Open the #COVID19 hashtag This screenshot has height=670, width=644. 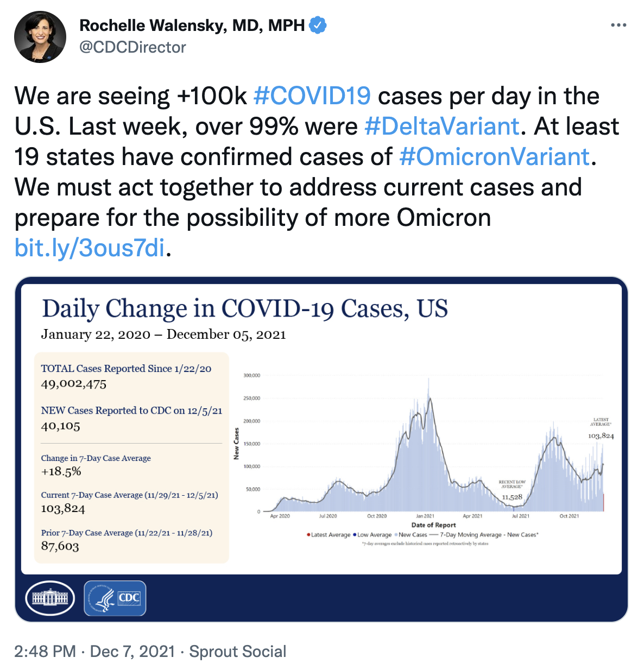(x=312, y=96)
